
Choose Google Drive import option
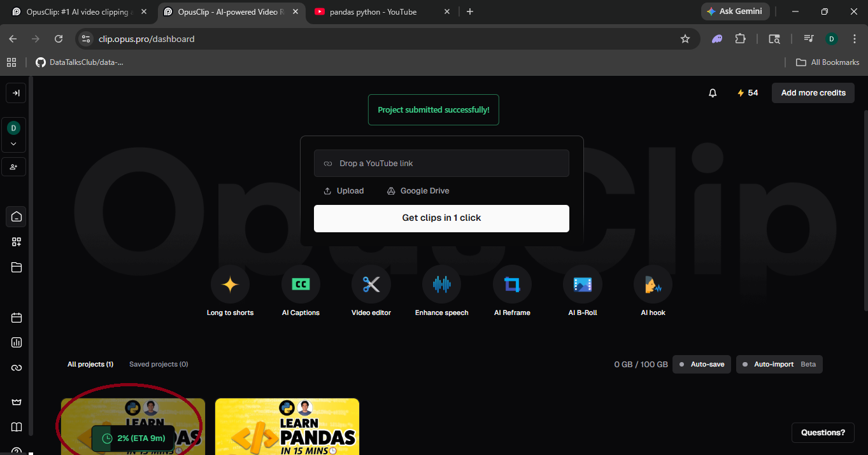coord(418,191)
